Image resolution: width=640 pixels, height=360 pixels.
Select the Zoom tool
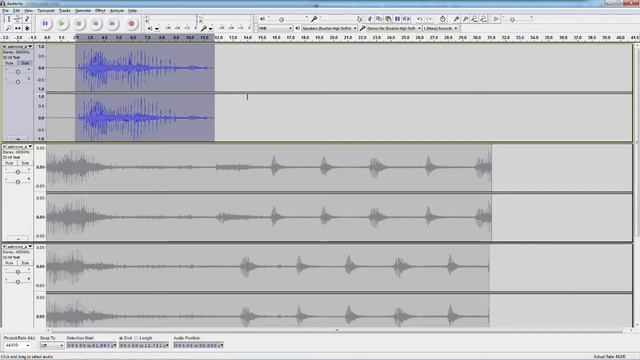8,28
